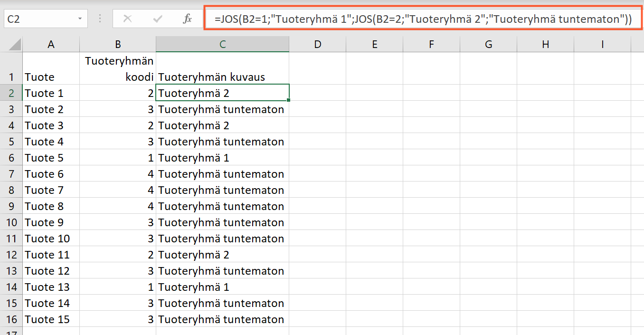The image size is (644, 335).
Task: Click header cell 'Tuoteryhmän koodi'
Action: pyautogui.click(x=118, y=68)
